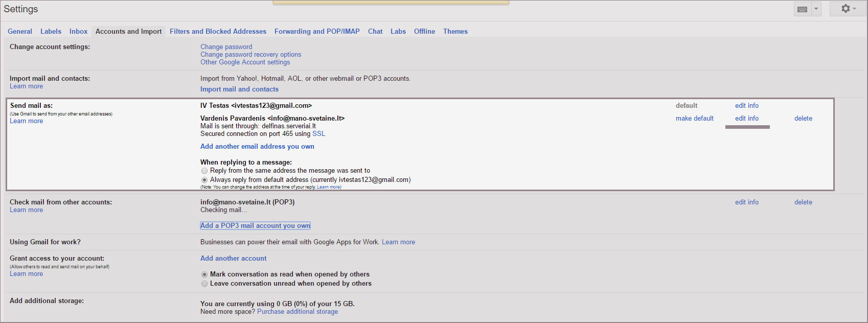This screenshot has width=868, height=323.
Task: Click 'Import mail and contacts' link
Action: pos(239,89)
